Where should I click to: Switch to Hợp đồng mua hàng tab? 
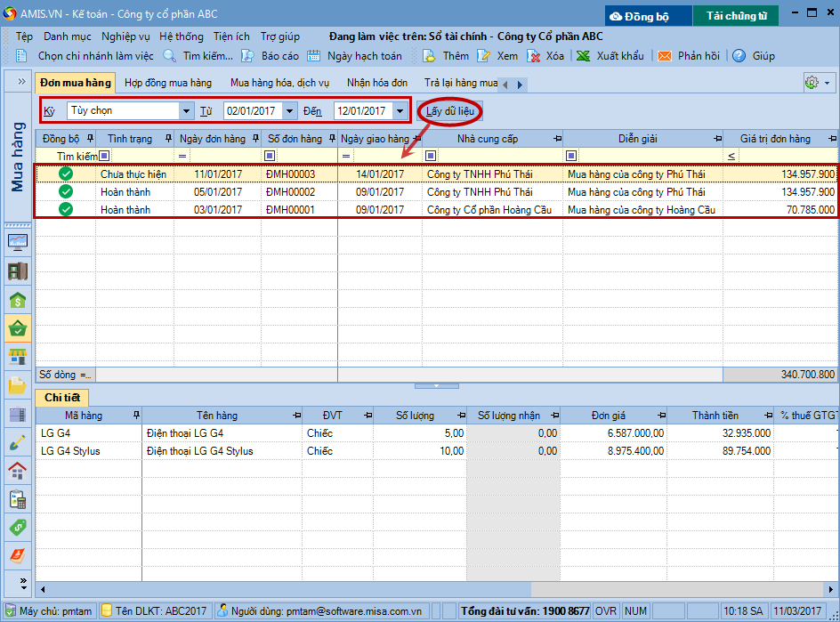click(168, 83)
